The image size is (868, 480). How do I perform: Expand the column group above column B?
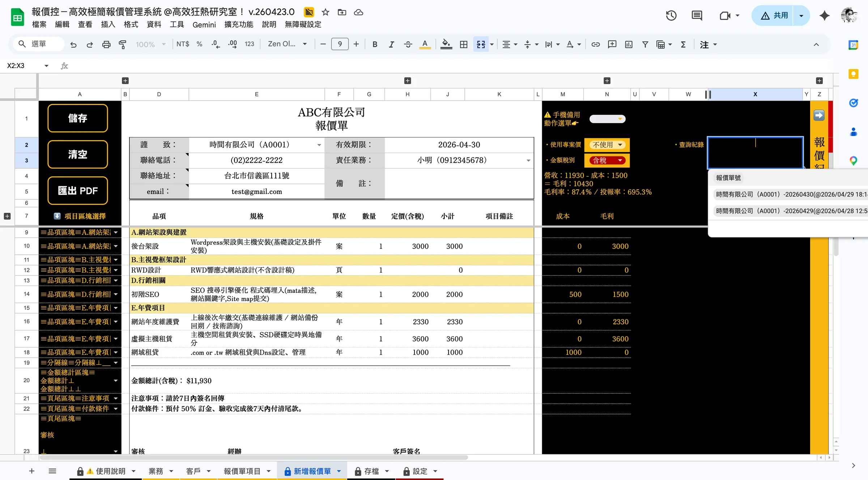click(x=125, y=81)
